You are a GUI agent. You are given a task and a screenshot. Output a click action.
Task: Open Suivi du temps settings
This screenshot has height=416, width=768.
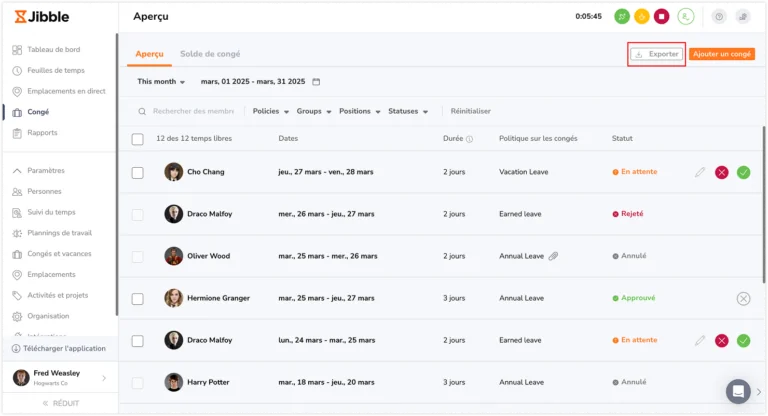(44, 212)
